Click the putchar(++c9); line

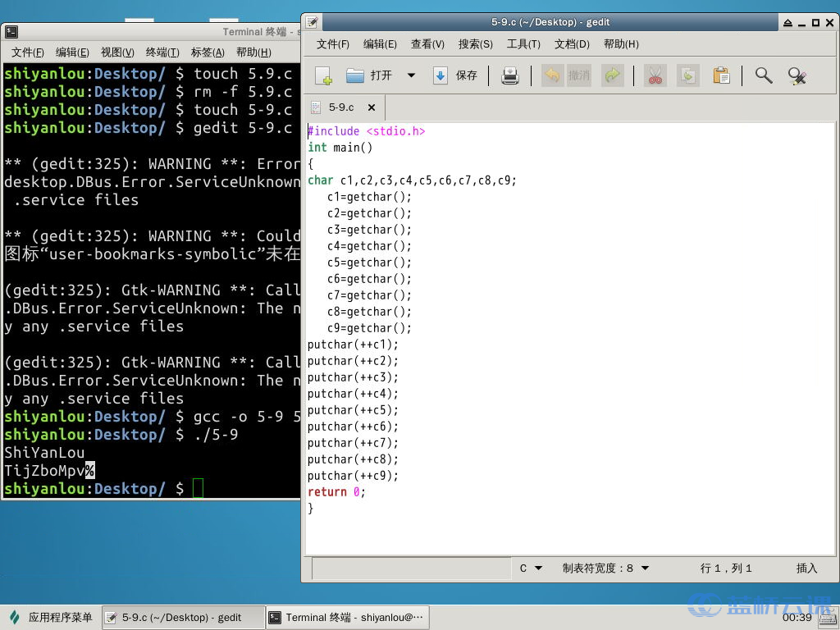click(x=353, y=476)
